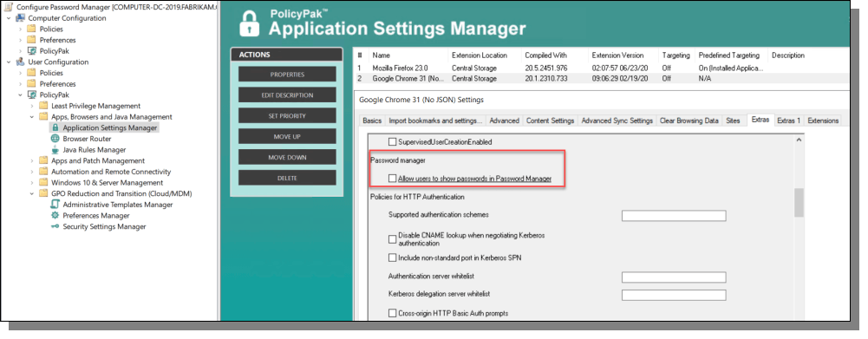The image size is (868, 339).
Task: Click the Computer Configuration node icon
Action: 21,17
